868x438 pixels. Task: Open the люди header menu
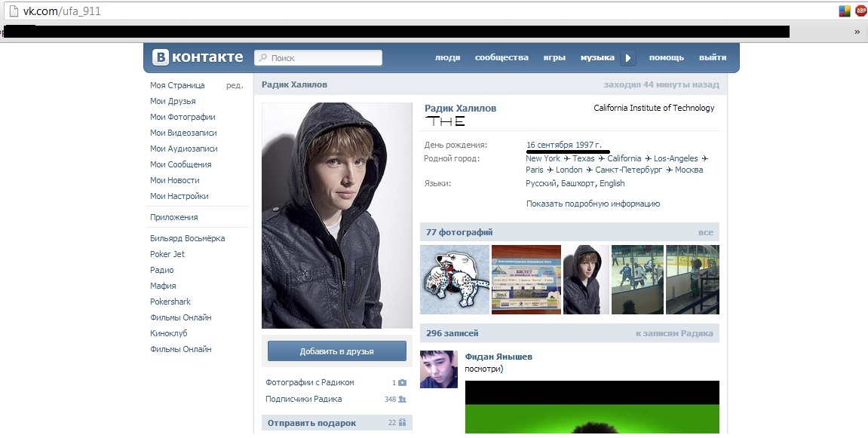point(447,57)
